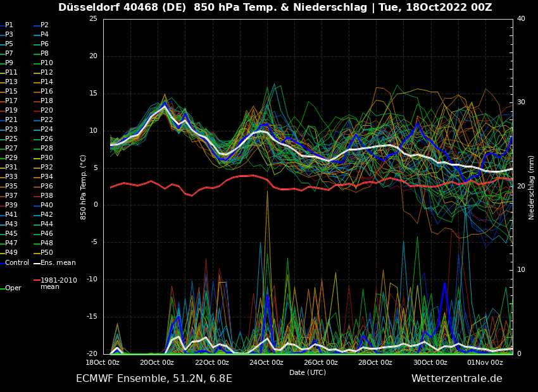This screenshot has height=392, width=538.
Task: Click the 850 hPa Temp. (°C) axis label
Action: coord(83,187)
